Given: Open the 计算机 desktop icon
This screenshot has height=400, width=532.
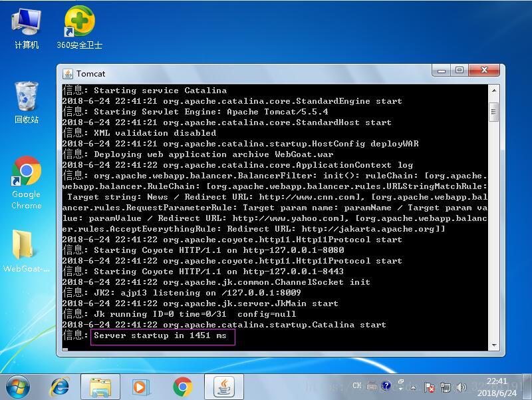Looking at the screenshot, I should coord(27,29).
